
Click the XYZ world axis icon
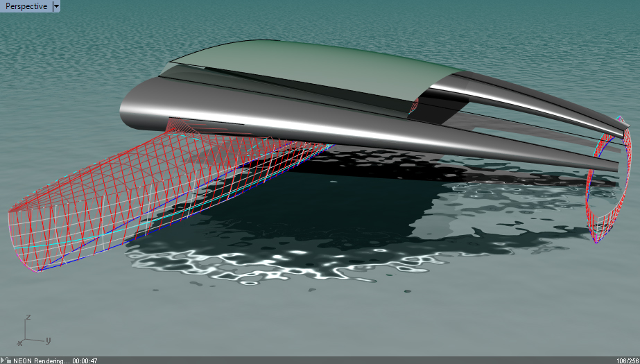34,330
